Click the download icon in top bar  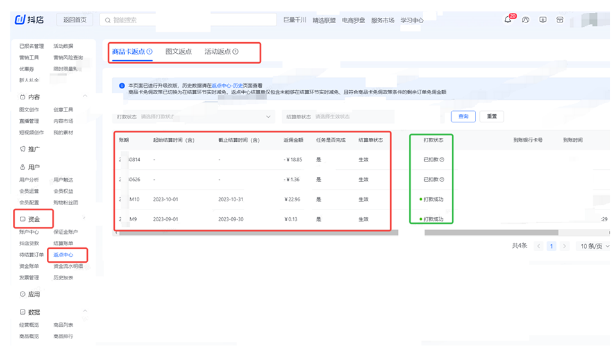pyautogui.click(x=543, y=20)
